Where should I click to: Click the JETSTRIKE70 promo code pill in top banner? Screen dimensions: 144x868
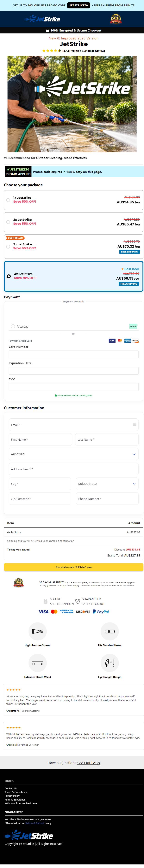(x=78, y=5)
